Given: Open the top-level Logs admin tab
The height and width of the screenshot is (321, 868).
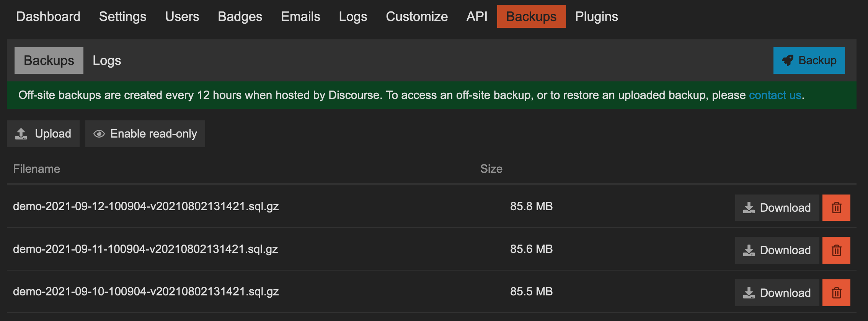Looking at the screenshot, I should (353, 16).
